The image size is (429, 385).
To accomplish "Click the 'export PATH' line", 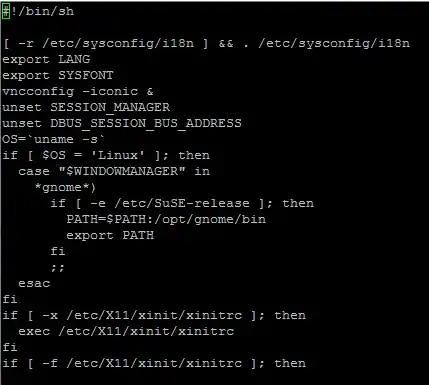I will (x=110, y=236).
